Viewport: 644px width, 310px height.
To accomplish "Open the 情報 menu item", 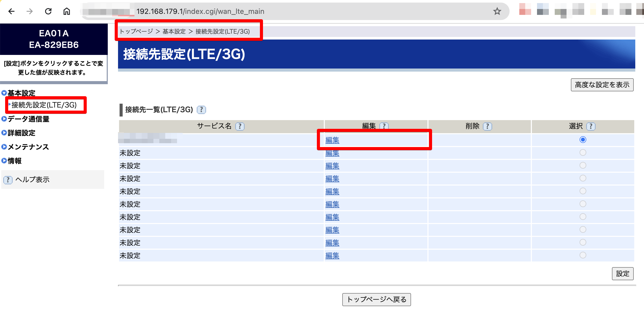I will pos(14,161).
